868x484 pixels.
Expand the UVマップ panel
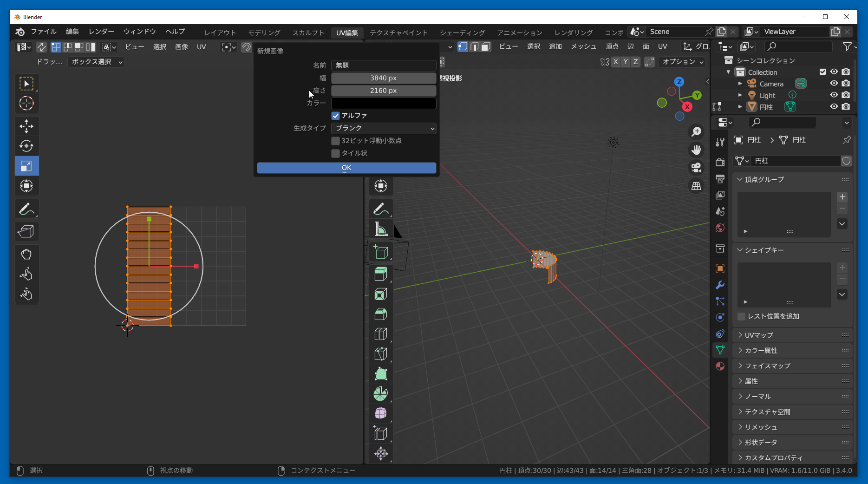[759, 335]
